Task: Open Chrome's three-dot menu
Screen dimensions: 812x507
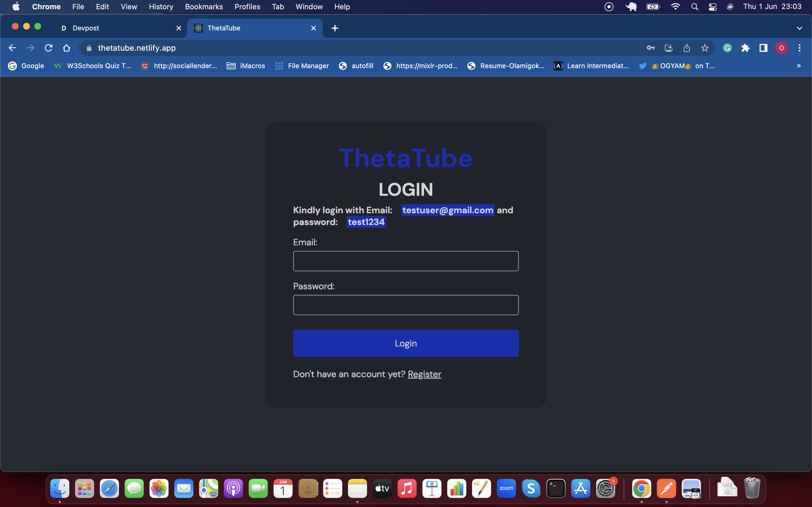Action: 799,48
